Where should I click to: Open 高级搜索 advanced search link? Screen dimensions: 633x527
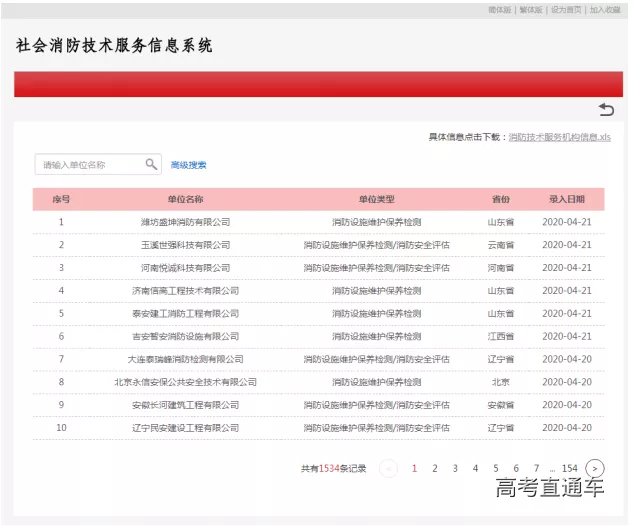(189, 165)
